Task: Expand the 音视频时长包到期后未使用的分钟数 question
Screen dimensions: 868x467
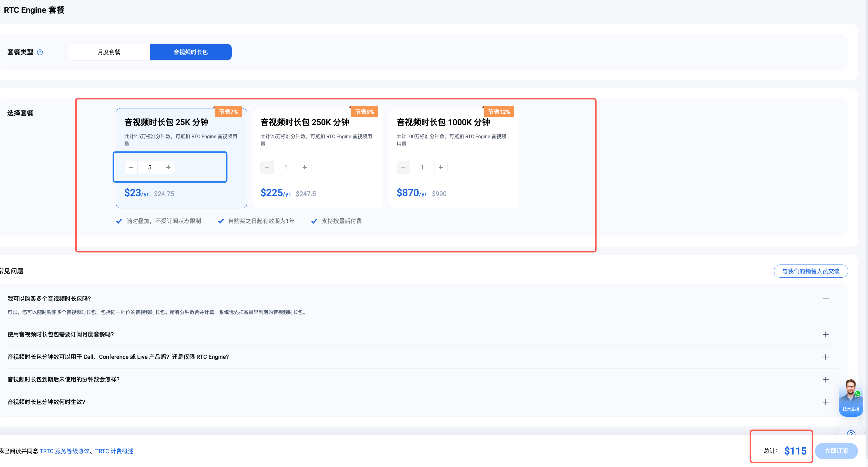Action: (x=825, y=380)
